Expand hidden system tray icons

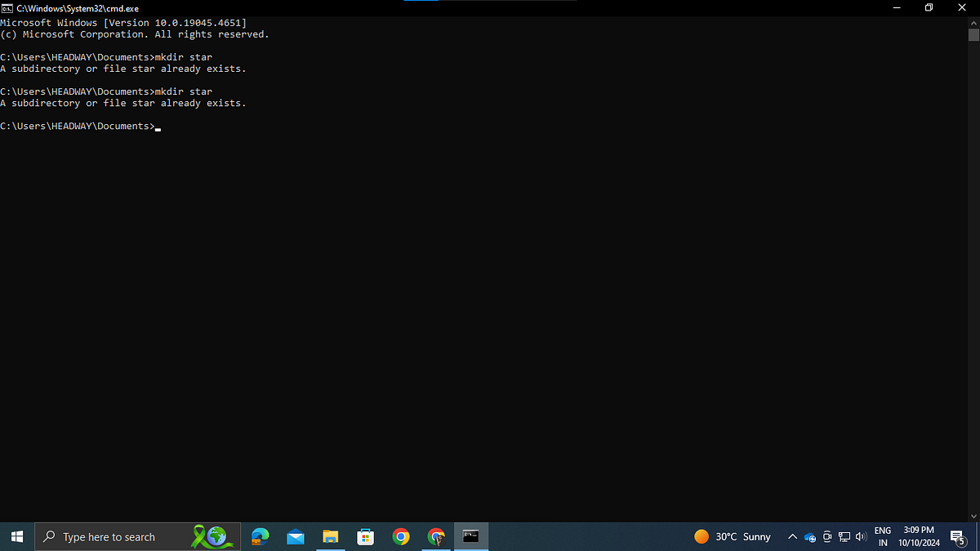coord(792,536)
